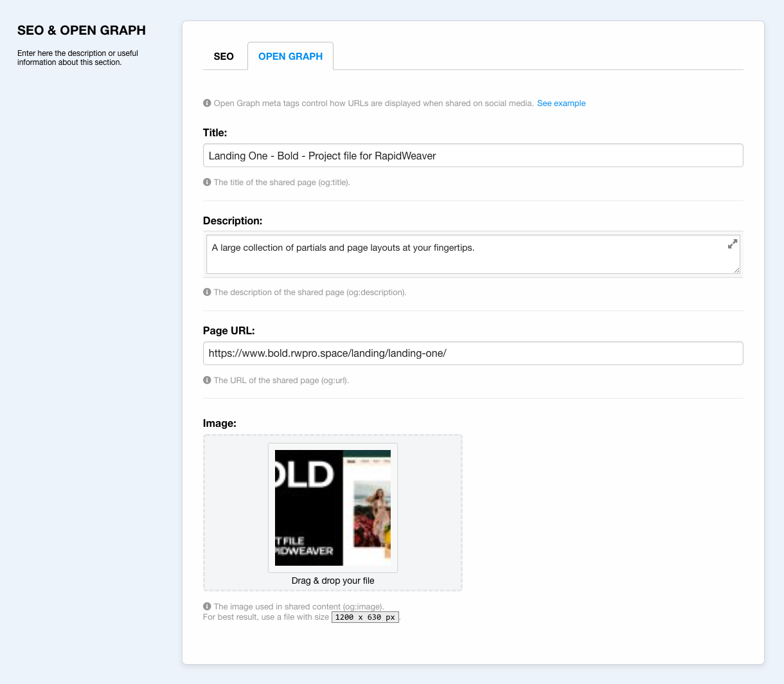Click the Image: field label
The image size is (784, 684).
[x=220, y=423]
